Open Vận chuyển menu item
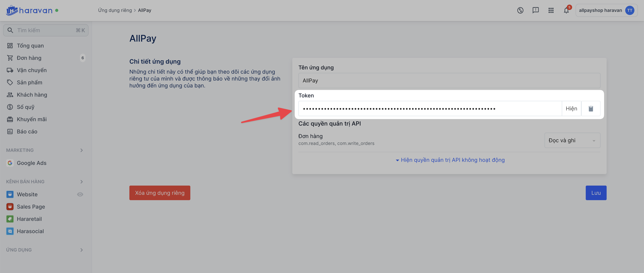 (32, 70)
